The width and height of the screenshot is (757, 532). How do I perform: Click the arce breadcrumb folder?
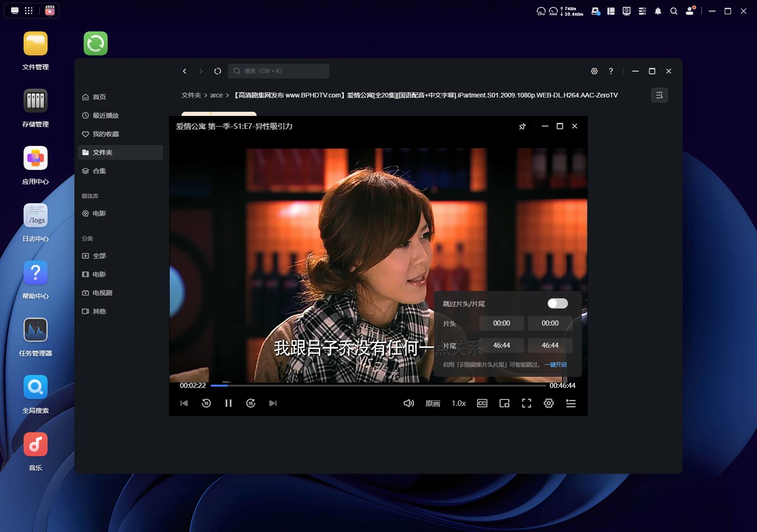(216, 95)
